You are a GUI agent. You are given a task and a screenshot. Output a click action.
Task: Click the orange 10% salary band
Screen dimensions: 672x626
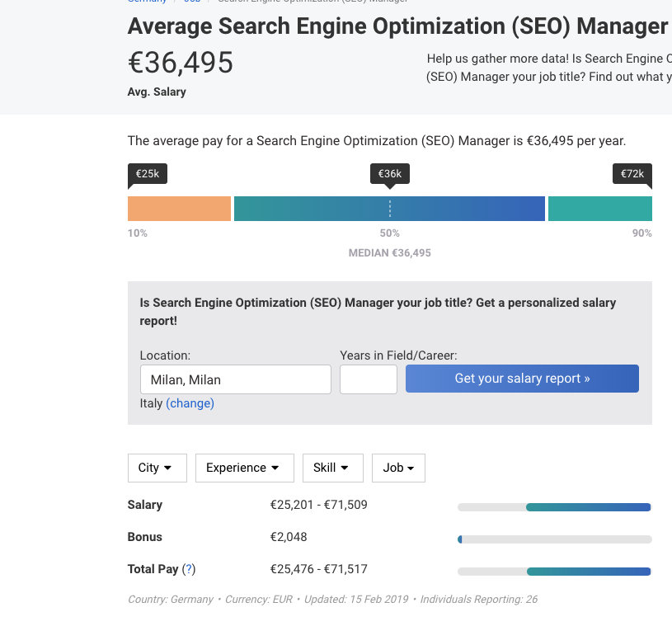(179, 209)
